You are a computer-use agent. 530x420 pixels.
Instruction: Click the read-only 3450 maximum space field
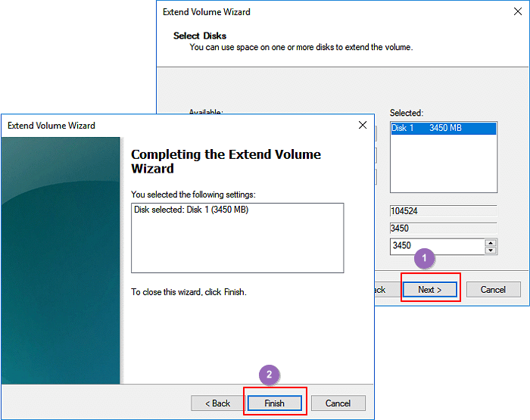click(443, 229)
